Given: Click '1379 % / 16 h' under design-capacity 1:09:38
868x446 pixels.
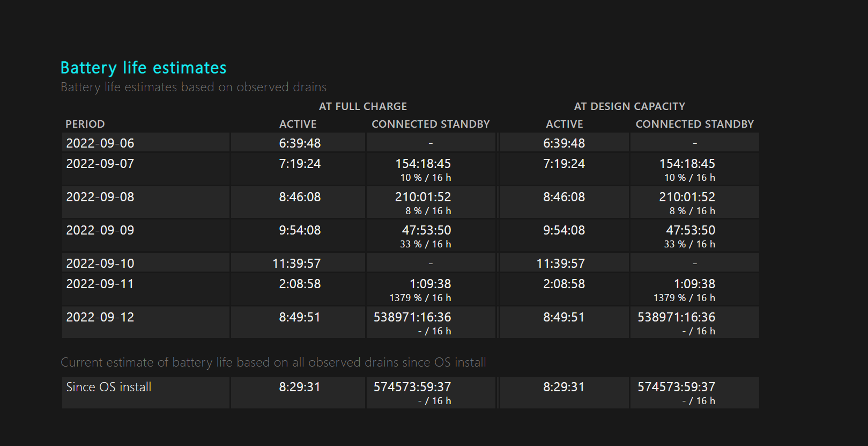Looking at the screenshot, I should pos(685,298).
